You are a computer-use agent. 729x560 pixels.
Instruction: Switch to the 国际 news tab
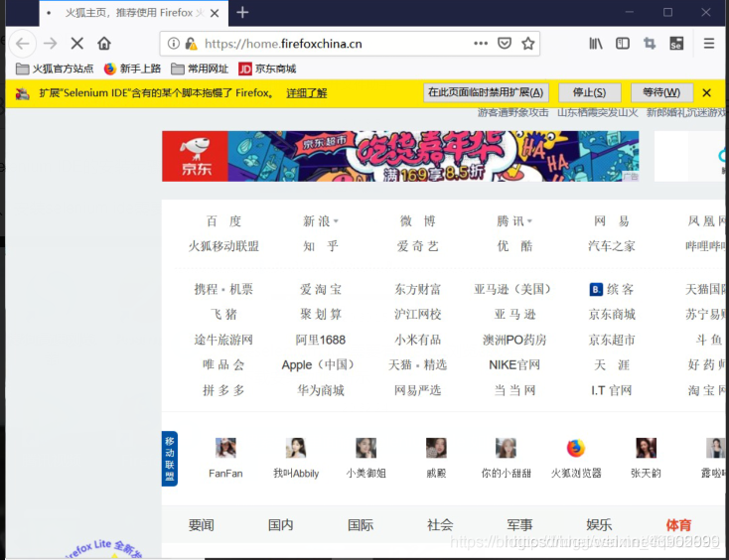(x=361, y=525)
